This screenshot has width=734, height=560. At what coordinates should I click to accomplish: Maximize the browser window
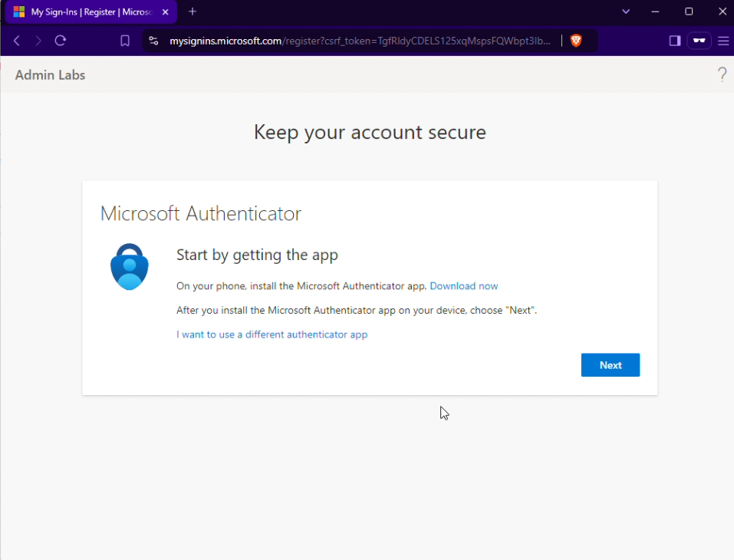click(x=689, y=12)
